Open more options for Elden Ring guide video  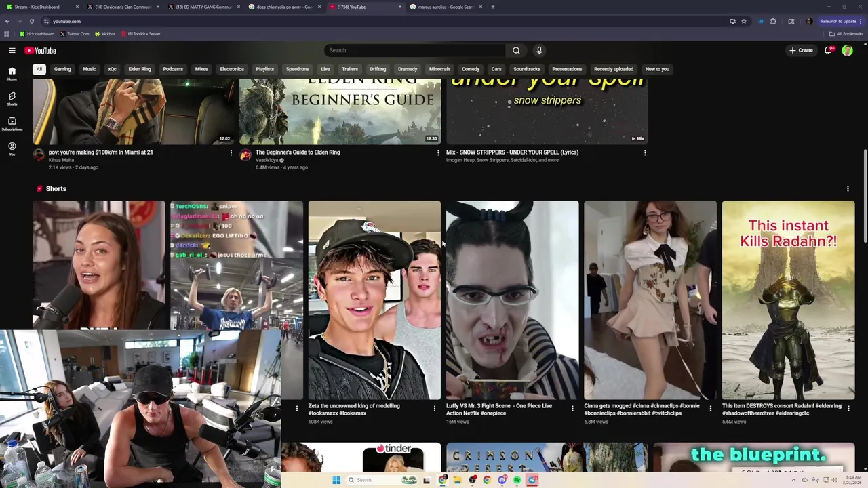[x=438, y=152]
